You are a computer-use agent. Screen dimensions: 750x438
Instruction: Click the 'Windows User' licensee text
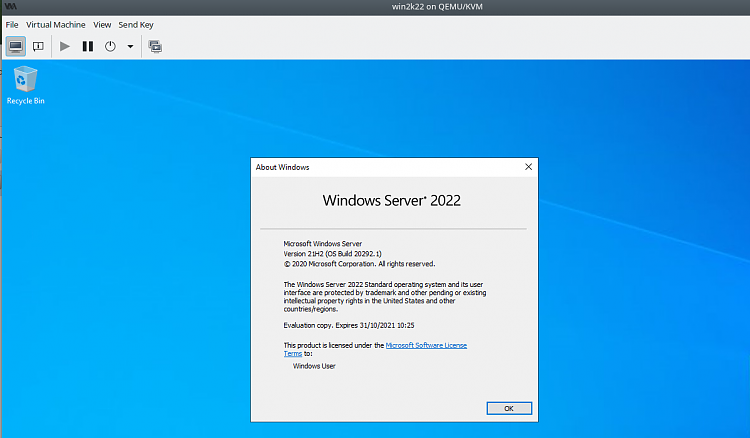314,366
